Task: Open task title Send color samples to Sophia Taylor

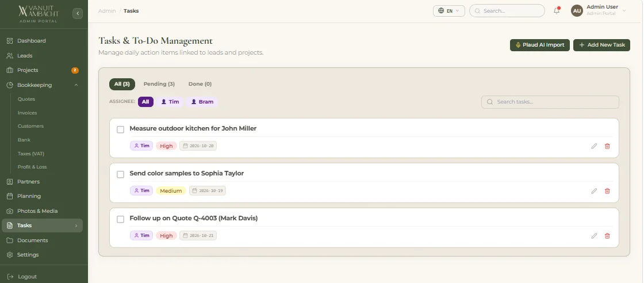Action: (186, 173)
